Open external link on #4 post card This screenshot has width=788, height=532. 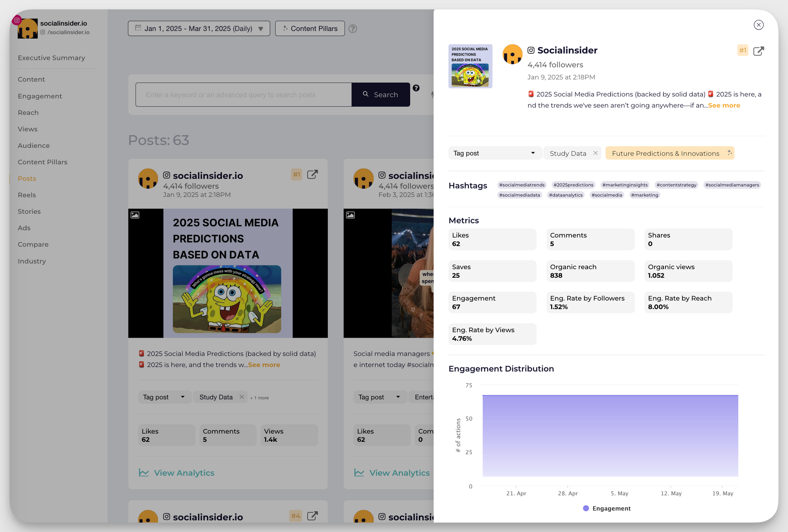tap(312, 516)
